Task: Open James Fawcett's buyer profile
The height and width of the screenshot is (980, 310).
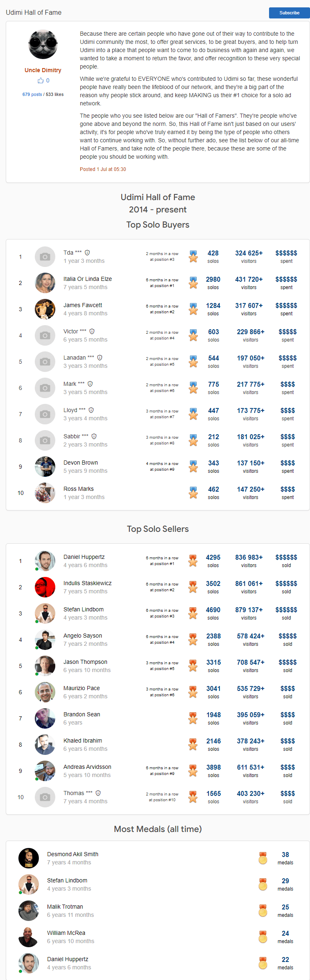Action: point(83,305)
